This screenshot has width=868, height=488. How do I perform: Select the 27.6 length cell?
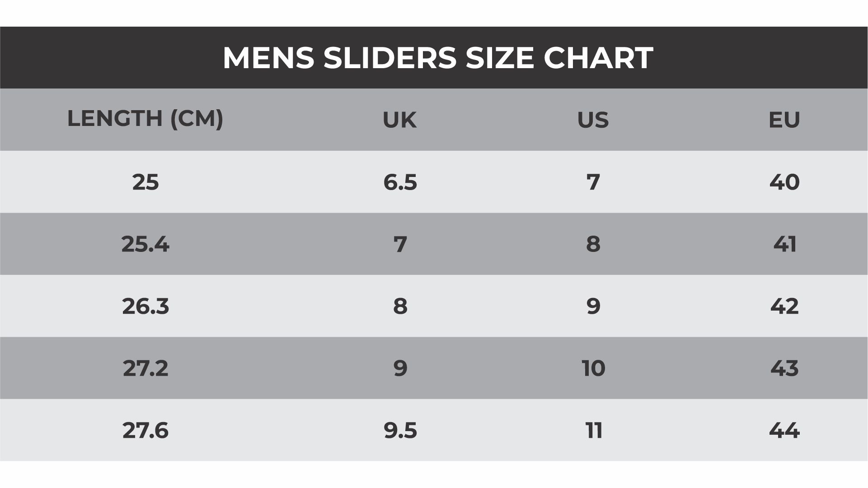(145, 431)
